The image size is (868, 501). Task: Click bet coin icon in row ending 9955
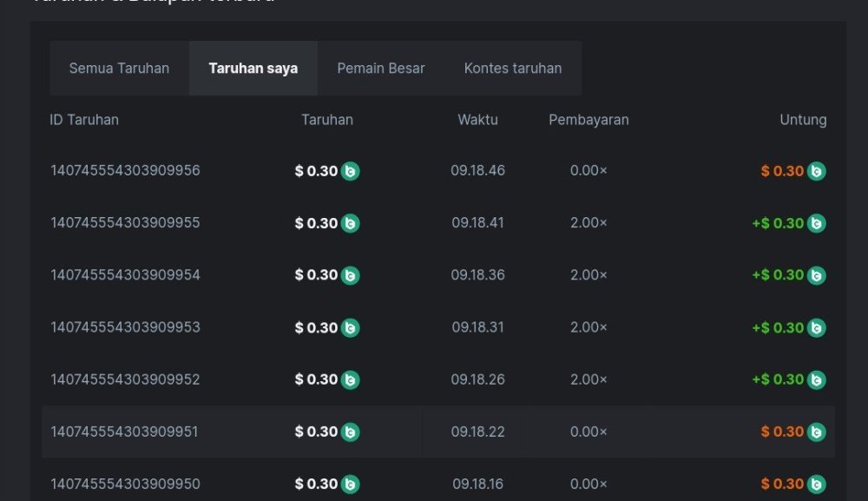(x=350, y=223)
